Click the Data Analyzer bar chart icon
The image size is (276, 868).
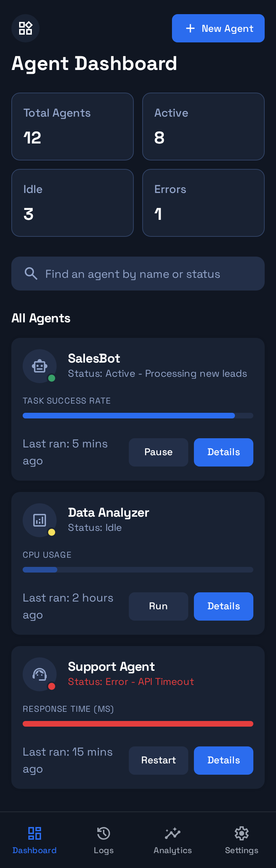[40, 520]
